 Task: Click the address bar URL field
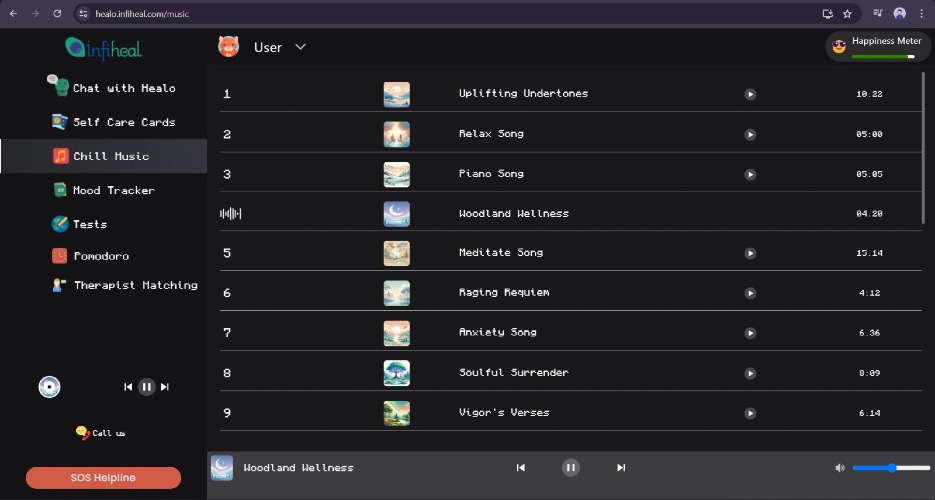click(x=142, y=14)
